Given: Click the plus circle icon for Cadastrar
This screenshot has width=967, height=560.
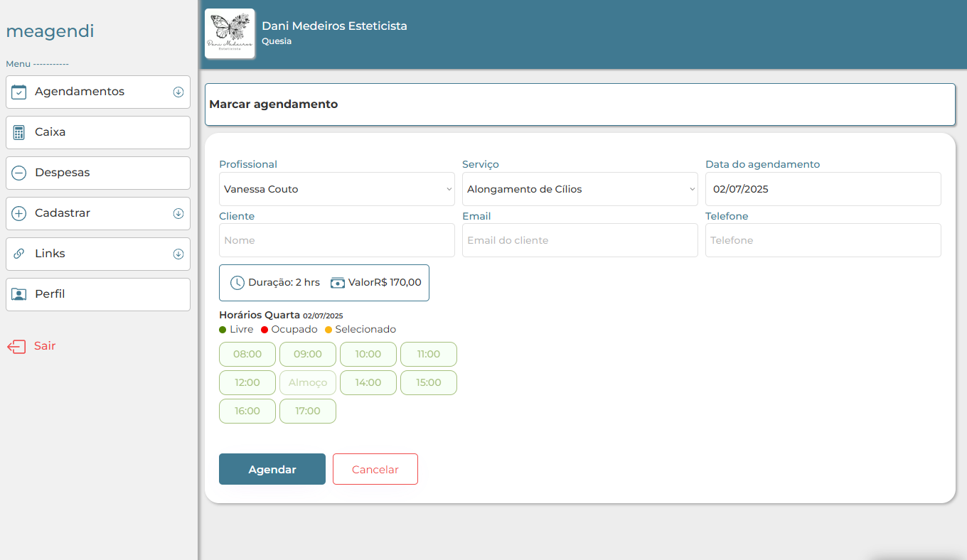Looking at the screenshot, I should click(19, 213).
